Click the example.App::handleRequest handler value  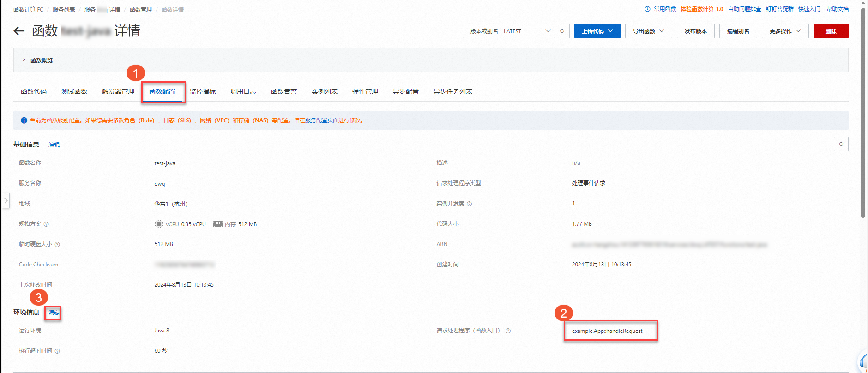tap(607, 331)
